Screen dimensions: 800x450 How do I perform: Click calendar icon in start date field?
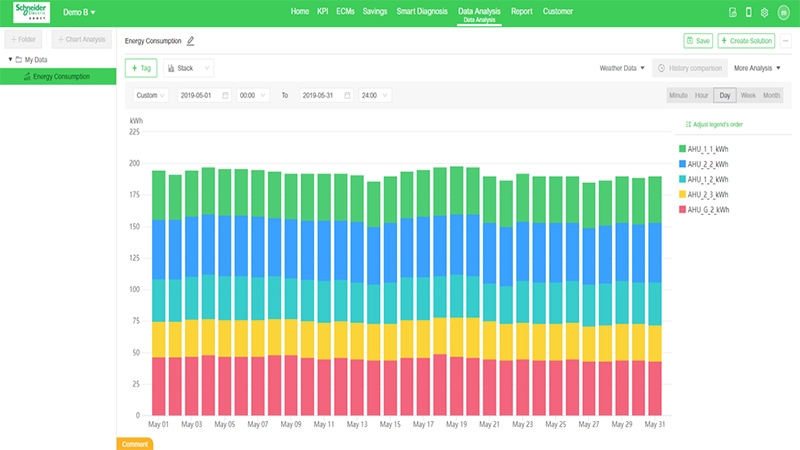[x=225, y=95]
